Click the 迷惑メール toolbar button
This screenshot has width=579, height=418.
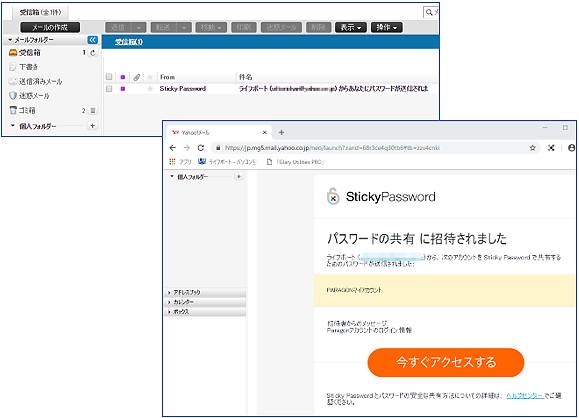pyautogui.click(x=281, y=27)
